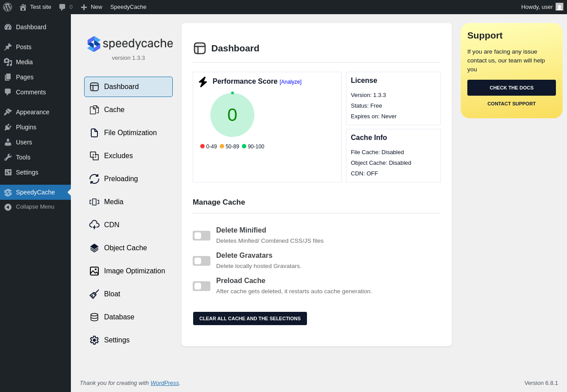Click the WordPress logo icon
The height and width of the screenshot is (392, 567).
pos(8,7)
